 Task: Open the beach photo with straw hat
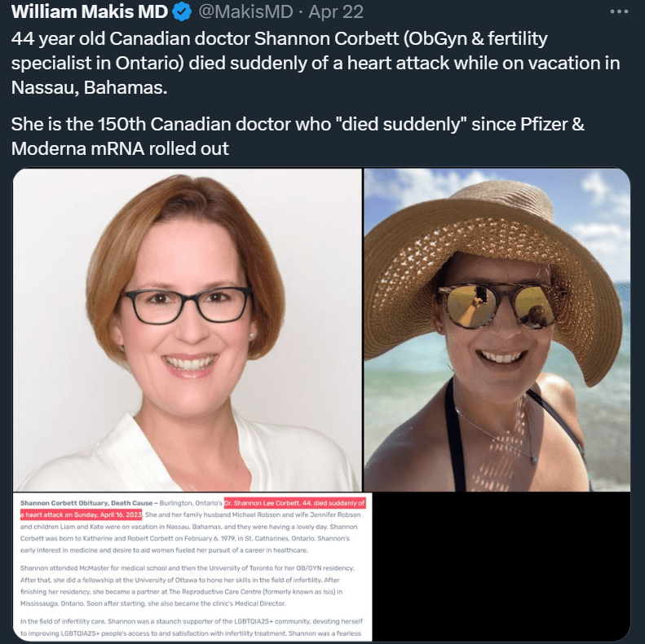coord(497,330)
